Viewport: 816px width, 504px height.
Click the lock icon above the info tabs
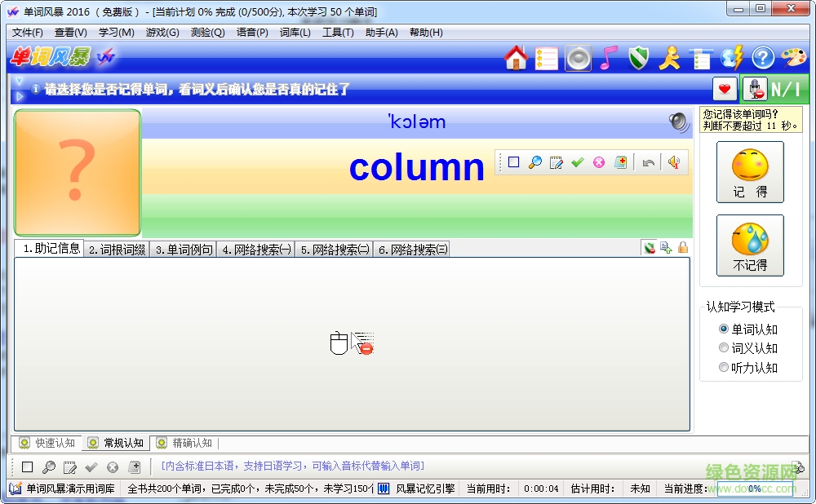pos(681,248)
